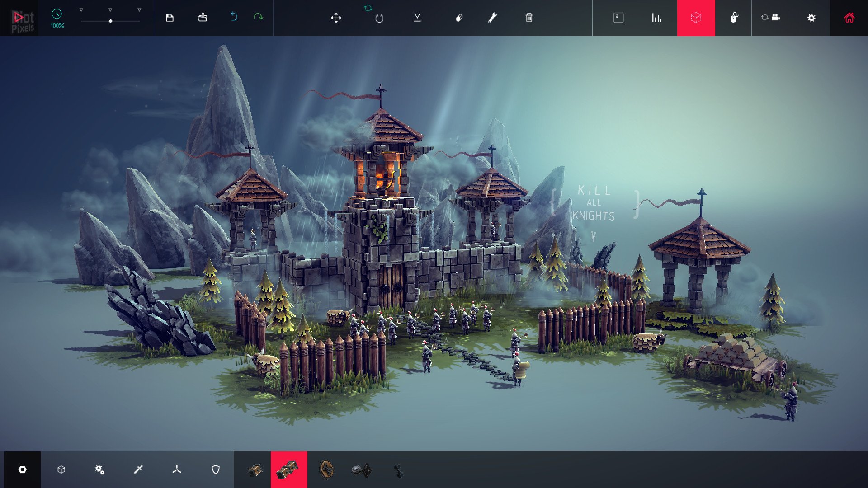Screen dimensions: 868x488
Task: Click the red Home button to exit
Action: point(849,17)
